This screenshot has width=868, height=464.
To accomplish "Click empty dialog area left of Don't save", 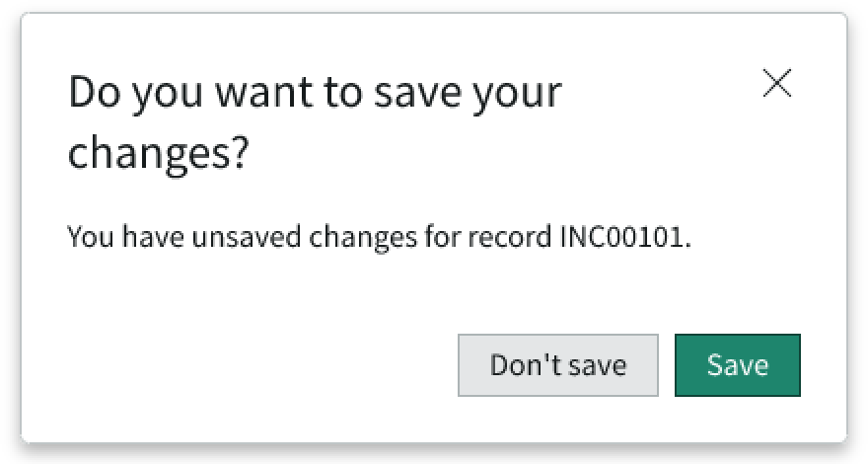I will tap(247, 365).
